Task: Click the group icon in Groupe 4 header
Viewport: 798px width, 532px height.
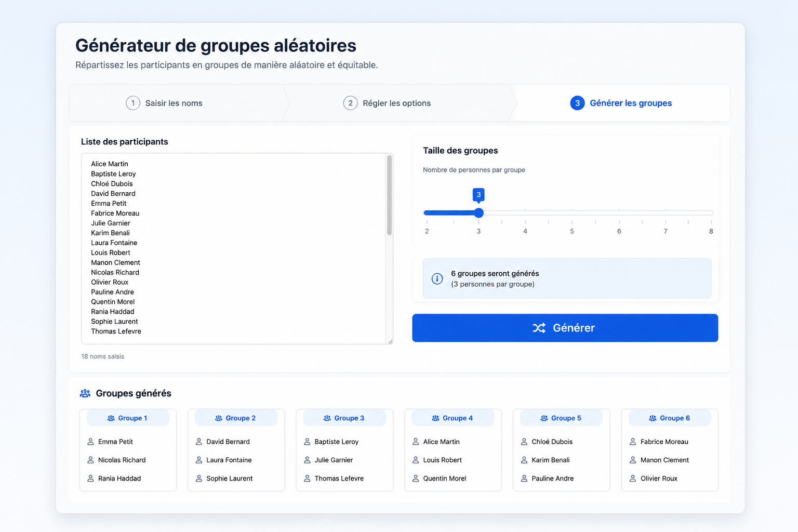Action: click(435, 418)
